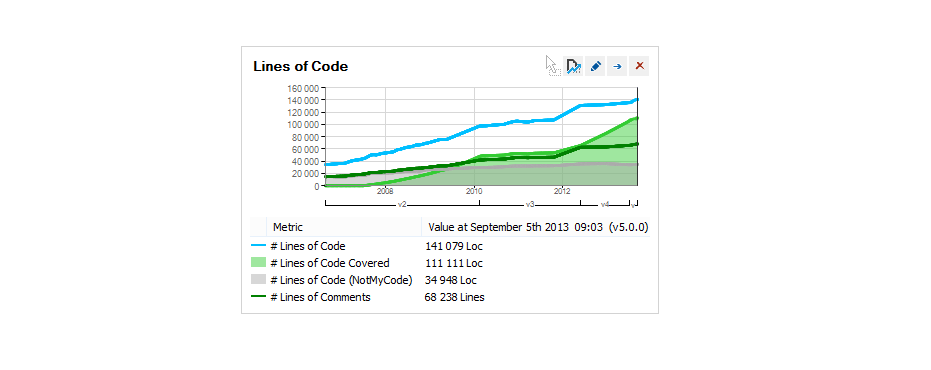The width and height of the screenshot is (931, 370).
Task: Click the value 111 111 Loc
Action: tap(454, 263)
